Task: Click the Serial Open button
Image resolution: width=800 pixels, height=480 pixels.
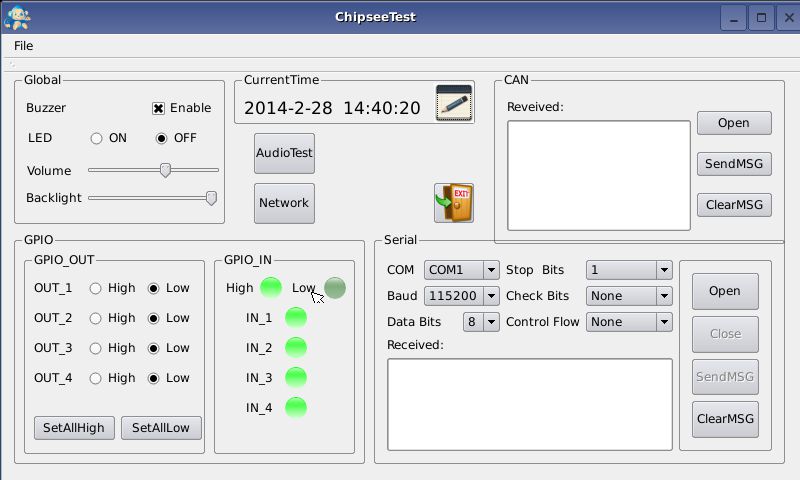Action: point(725,291)
